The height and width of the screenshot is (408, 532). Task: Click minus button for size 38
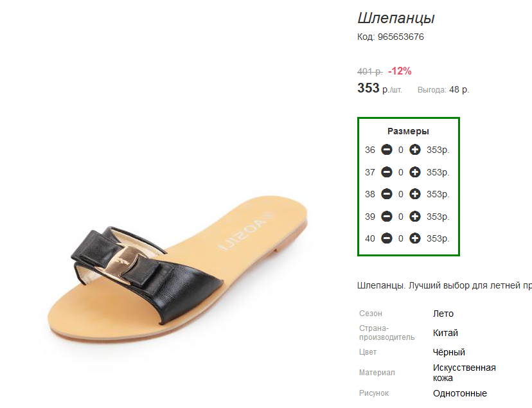pos(386,194)
